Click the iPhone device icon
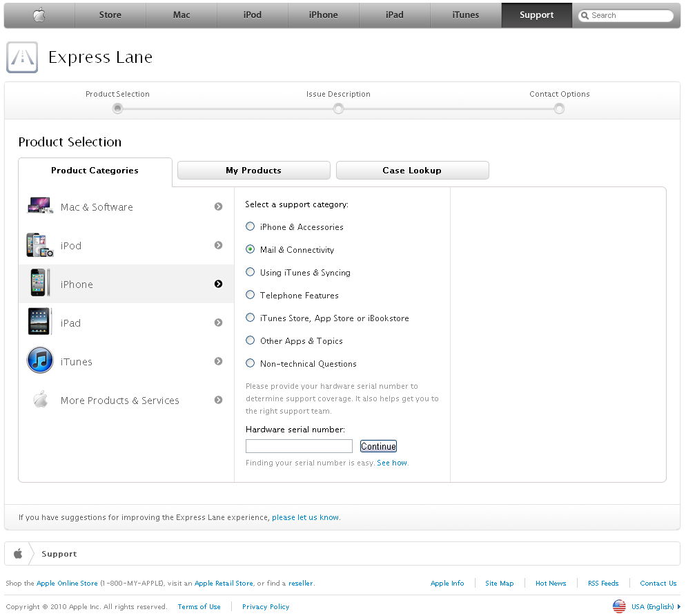The height and width of the screenshot is (616, 686). click(x=40, y=282)
